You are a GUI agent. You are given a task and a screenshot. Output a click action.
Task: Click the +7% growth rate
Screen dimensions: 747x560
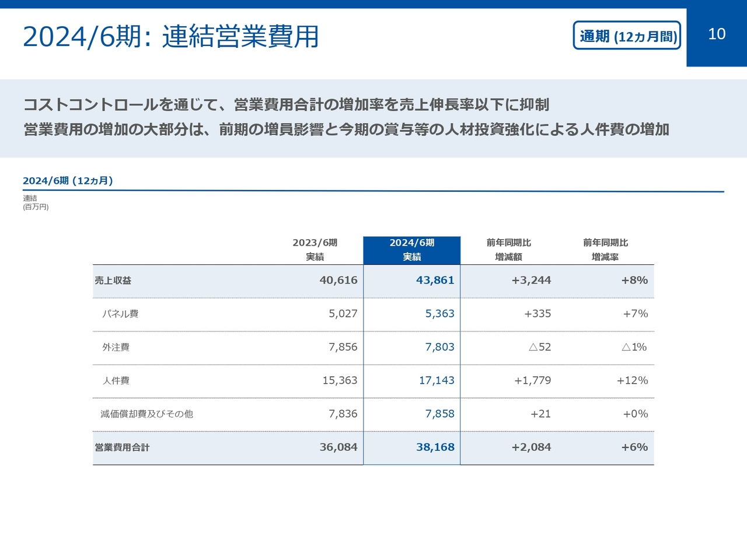[636, 314]
